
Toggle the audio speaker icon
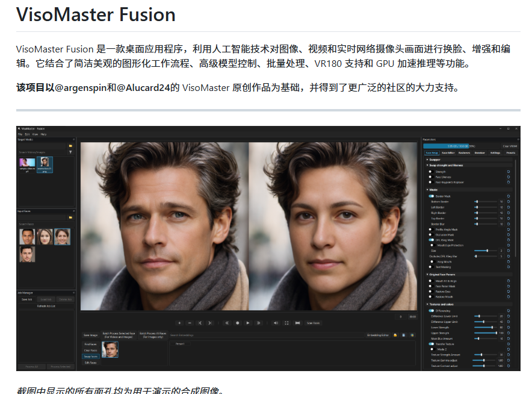click(x=276, y=323)
